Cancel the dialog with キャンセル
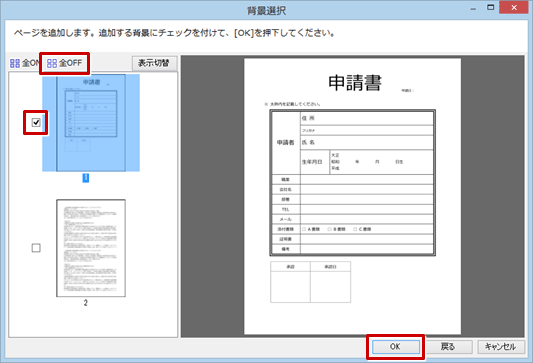Viewport: 533px width, 363px height. coord(501,347)
